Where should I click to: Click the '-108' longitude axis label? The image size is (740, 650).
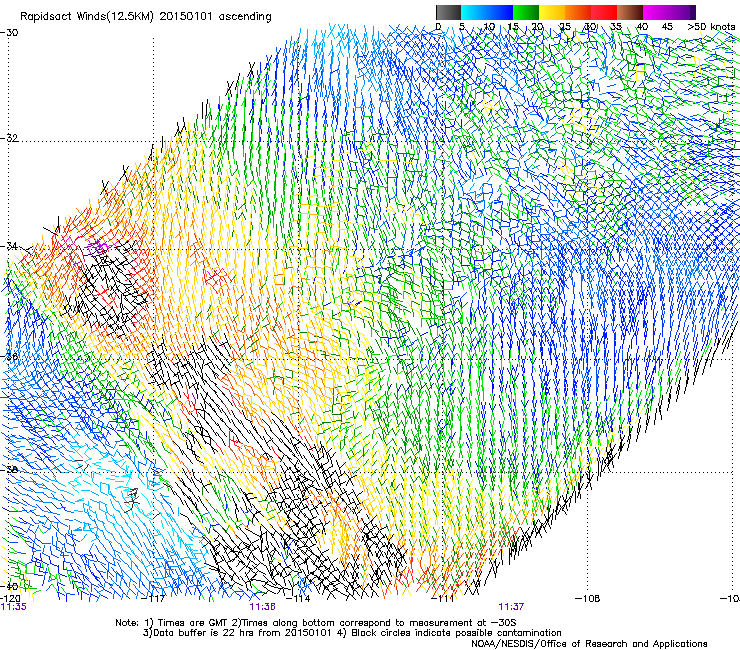[x=588, y=599]
